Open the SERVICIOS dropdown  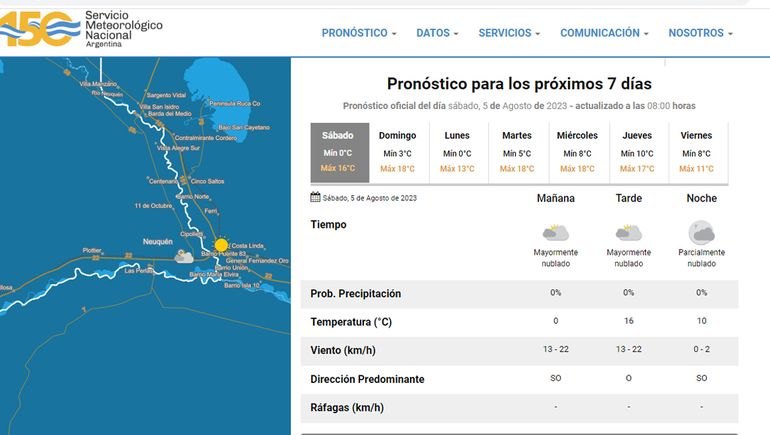509,33
